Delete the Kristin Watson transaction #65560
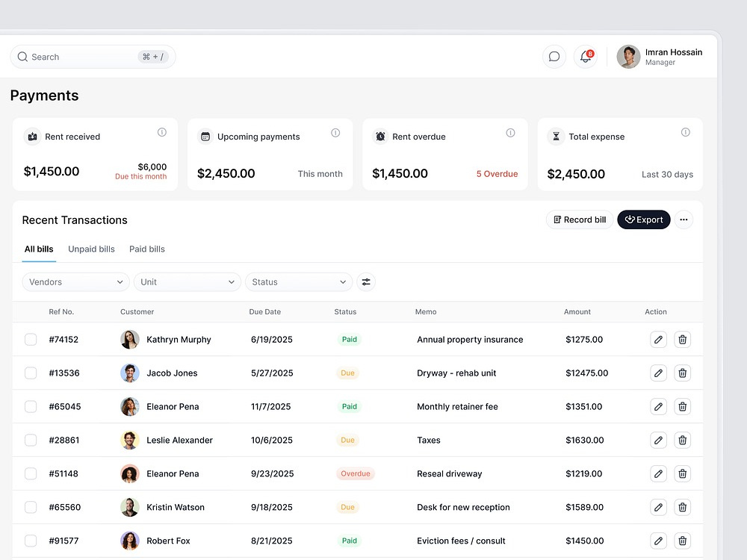Viewport: 747px width, 560px height. (682, 507)
